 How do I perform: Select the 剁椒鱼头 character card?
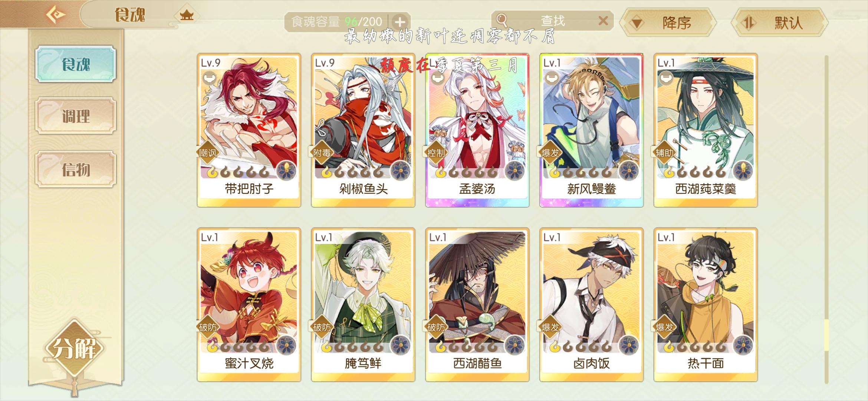coord(363,130)
